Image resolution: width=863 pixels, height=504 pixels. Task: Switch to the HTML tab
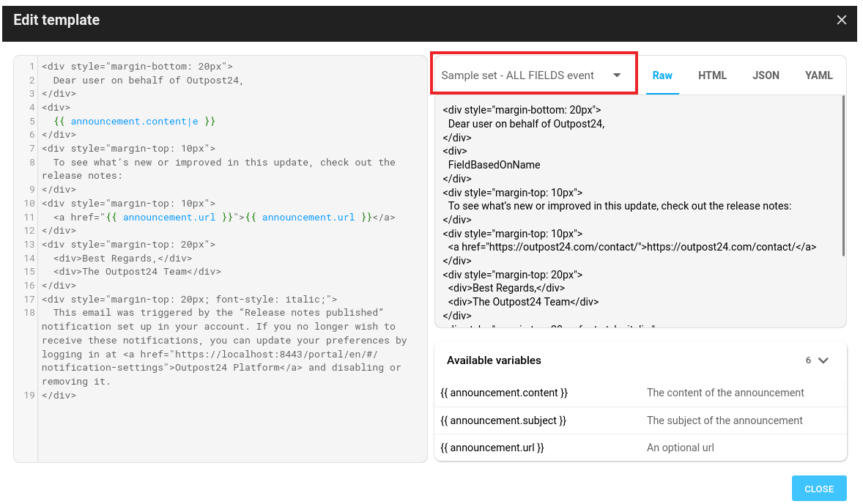[x=712, y=75]
